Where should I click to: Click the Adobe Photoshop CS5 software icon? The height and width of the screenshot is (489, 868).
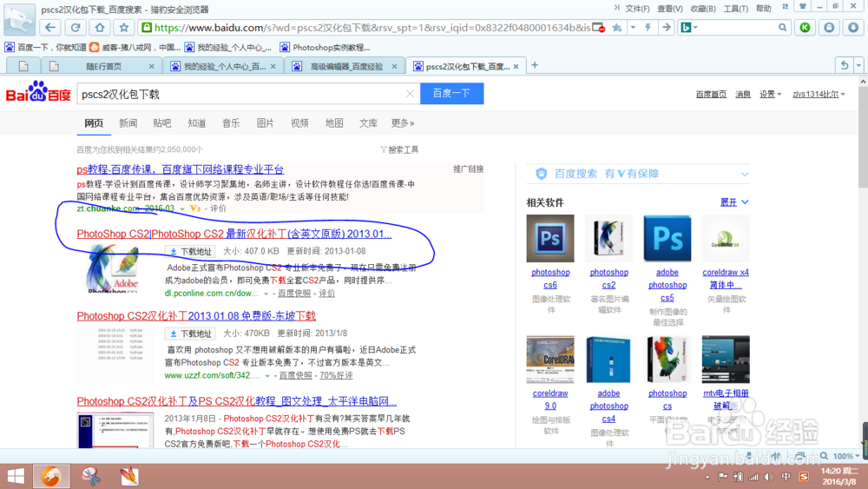667,238
